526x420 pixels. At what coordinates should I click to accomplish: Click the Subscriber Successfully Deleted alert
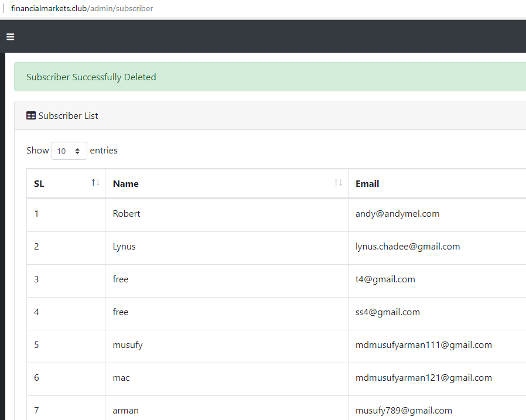coord(91,77)
